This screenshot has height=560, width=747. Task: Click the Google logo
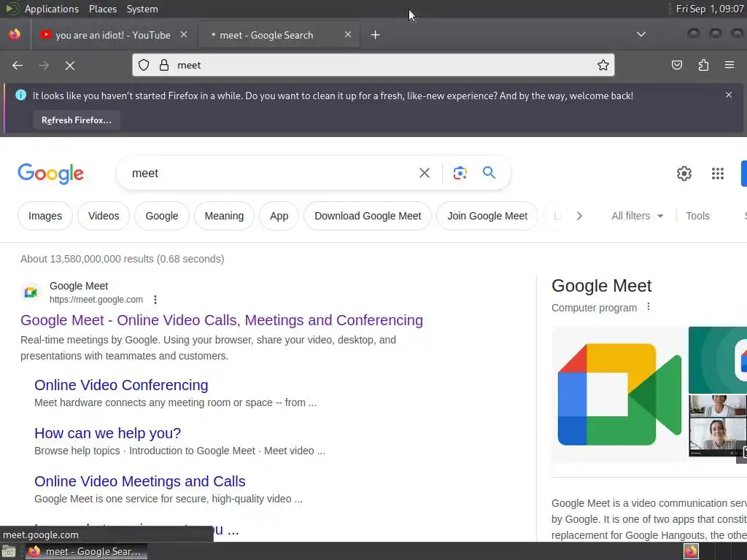pos(50,174)
